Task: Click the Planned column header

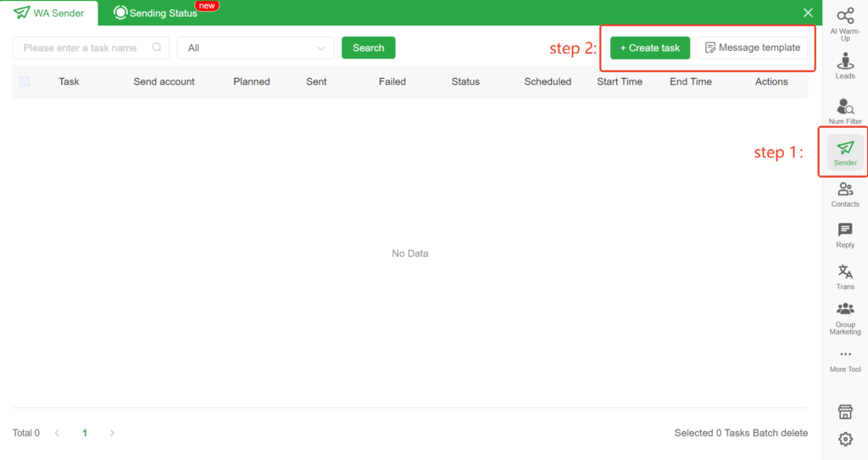Action: point(251,81)
